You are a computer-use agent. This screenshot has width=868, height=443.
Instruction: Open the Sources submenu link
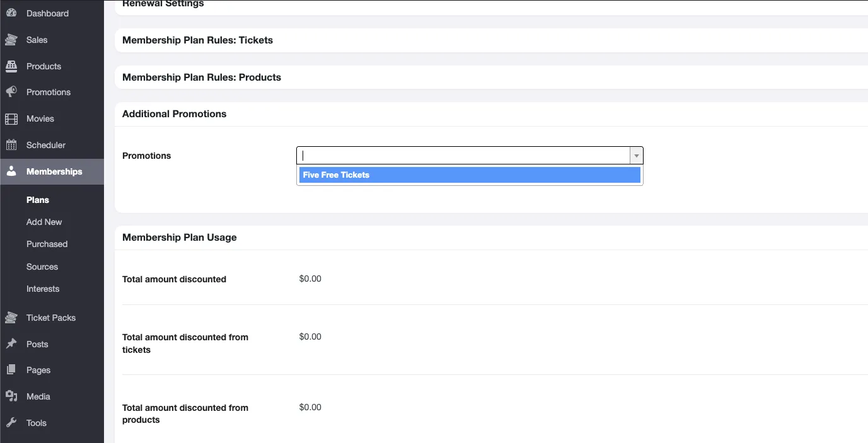click(x=42, y=267)
